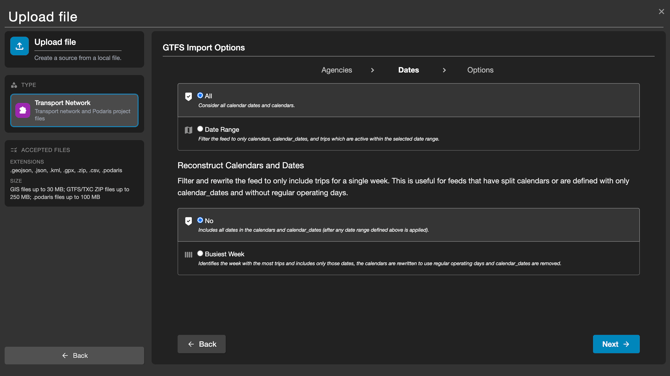Click the 'Filter and rewrite the feed' paragraph

[403, 187]
